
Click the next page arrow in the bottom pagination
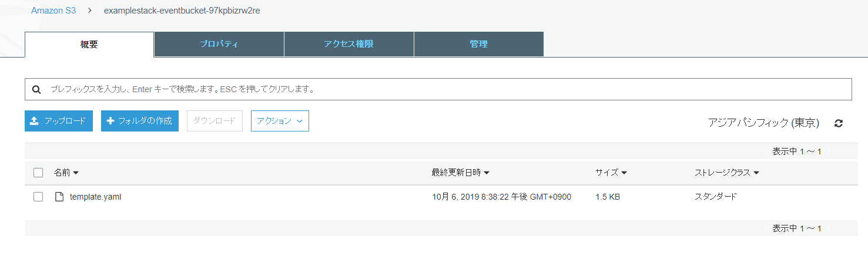(x=829, y=228)
